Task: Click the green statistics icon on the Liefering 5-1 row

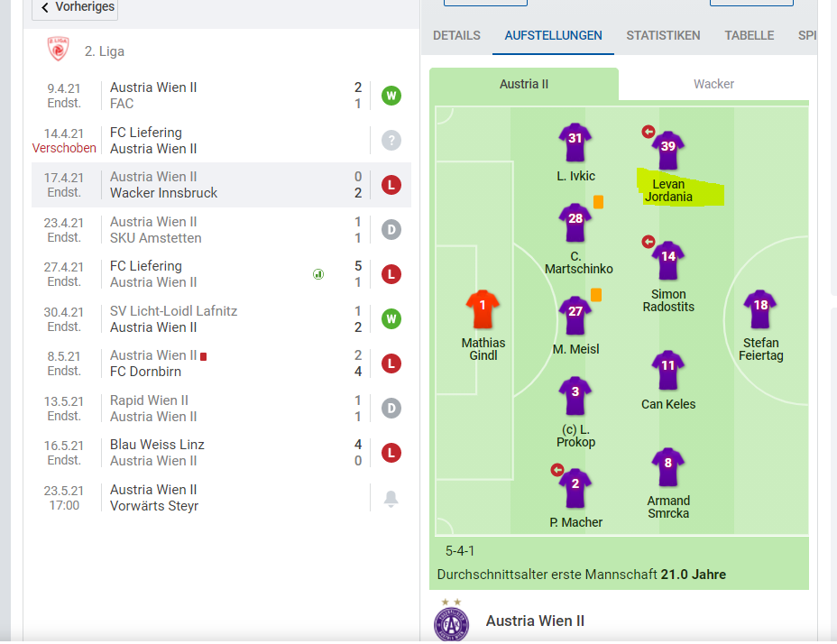Action: point(318,274)
